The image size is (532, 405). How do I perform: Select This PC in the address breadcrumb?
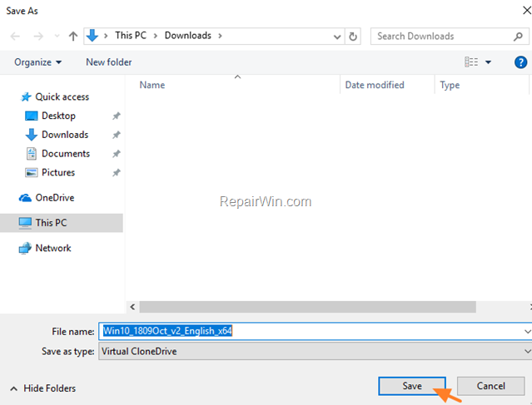131,35
